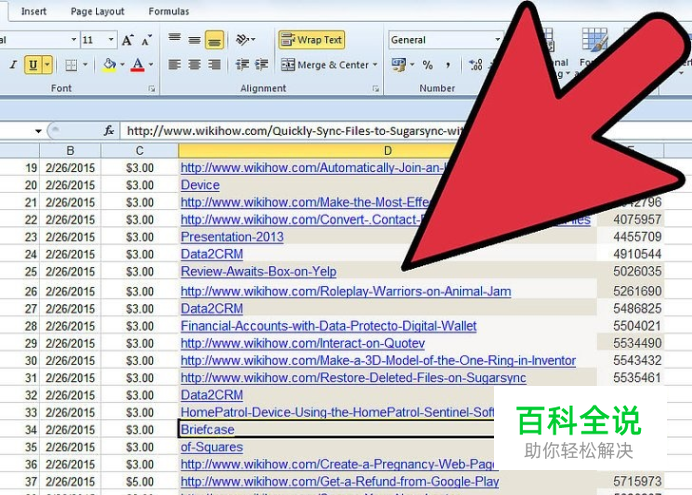This screenshot has height=495, width=692.
Task: Center text horizontally
Action: click(194, 65)
